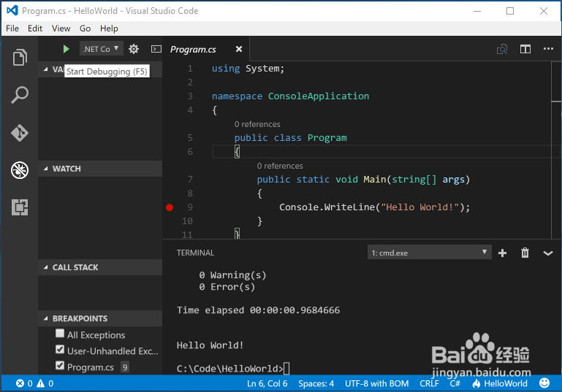Open the View menu

[61, 28]
